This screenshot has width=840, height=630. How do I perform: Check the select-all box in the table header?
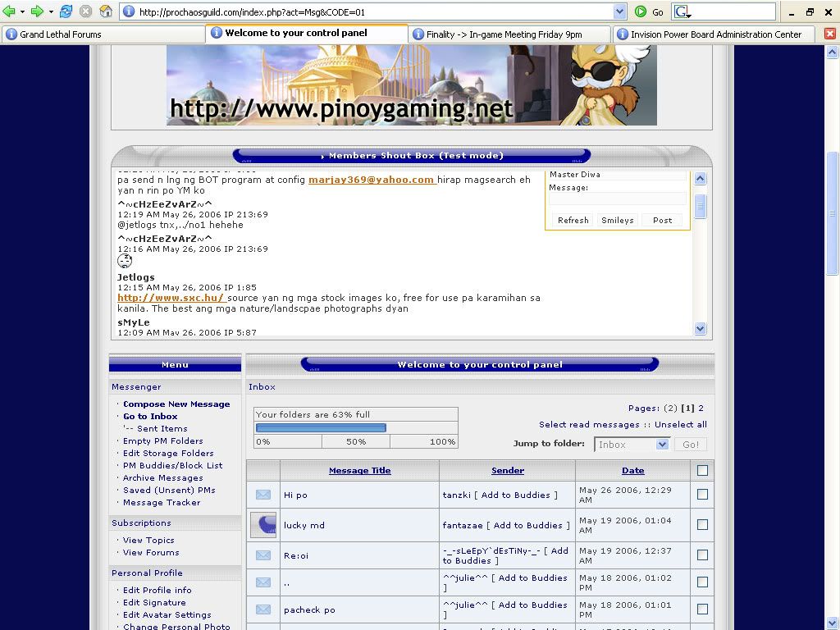click(702, 471)
